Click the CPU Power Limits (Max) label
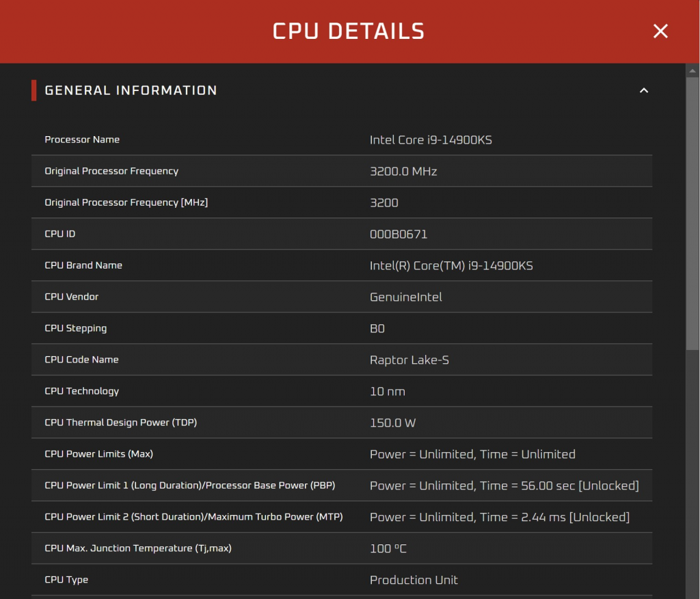Viewport: 700px width, 599px height. [99, 454]
